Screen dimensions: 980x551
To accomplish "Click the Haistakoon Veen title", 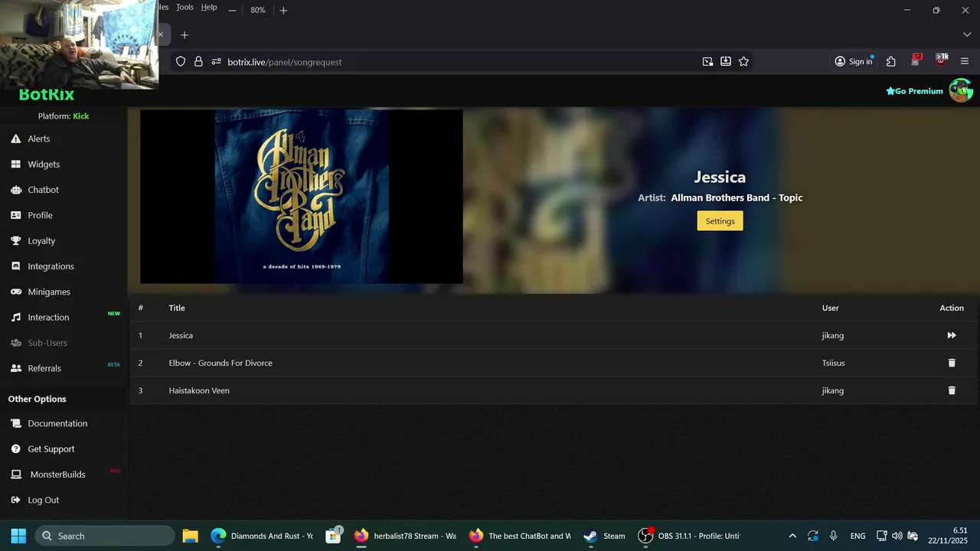I will tap(199, 390).
